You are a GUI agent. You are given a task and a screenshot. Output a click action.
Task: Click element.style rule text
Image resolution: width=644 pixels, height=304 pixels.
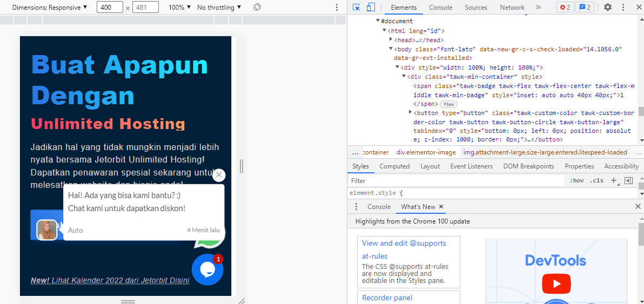[377, 192]
